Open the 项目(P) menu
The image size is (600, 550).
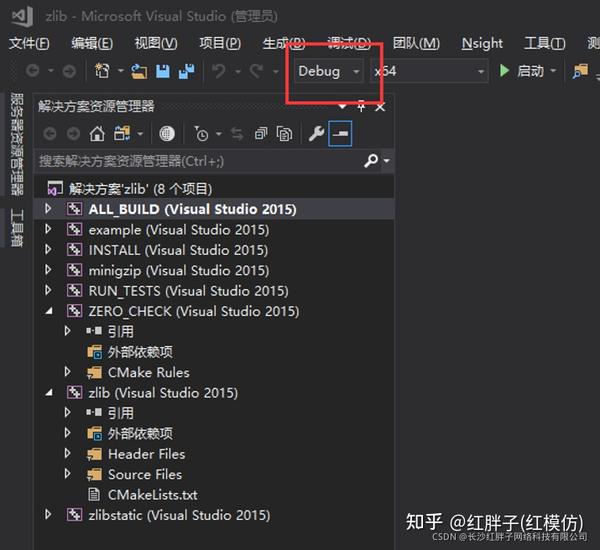[x=220, y=43]
